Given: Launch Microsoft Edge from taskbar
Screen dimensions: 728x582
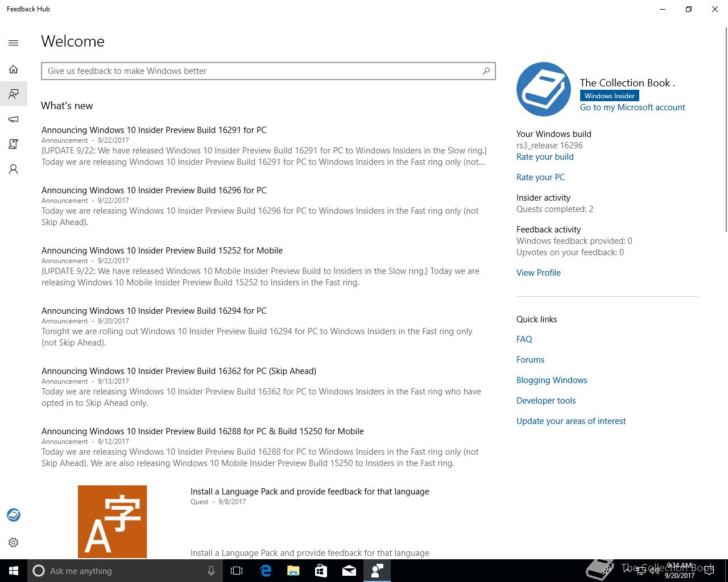Looking at the screenshot, I should pyautogui.click(x=266, y=571).
